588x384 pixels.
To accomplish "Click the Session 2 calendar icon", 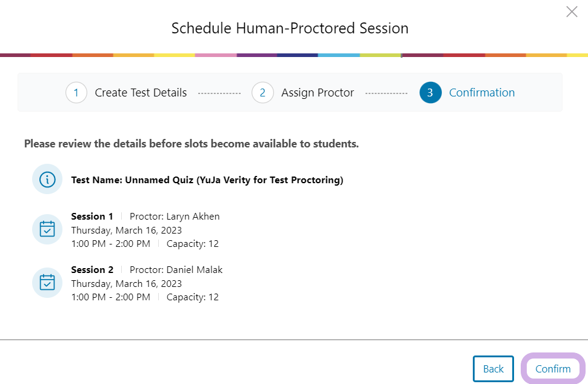I will tap(47, 283).
